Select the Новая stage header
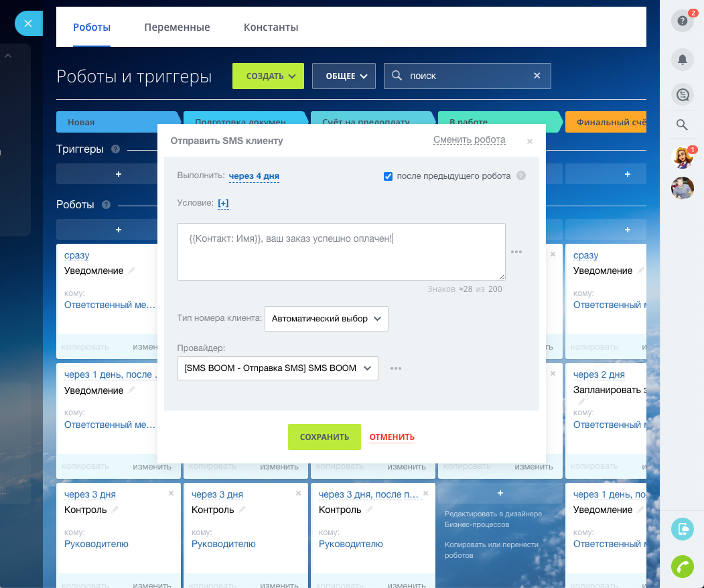This screenshot has width=704, height=588. [x=118, y=122]
